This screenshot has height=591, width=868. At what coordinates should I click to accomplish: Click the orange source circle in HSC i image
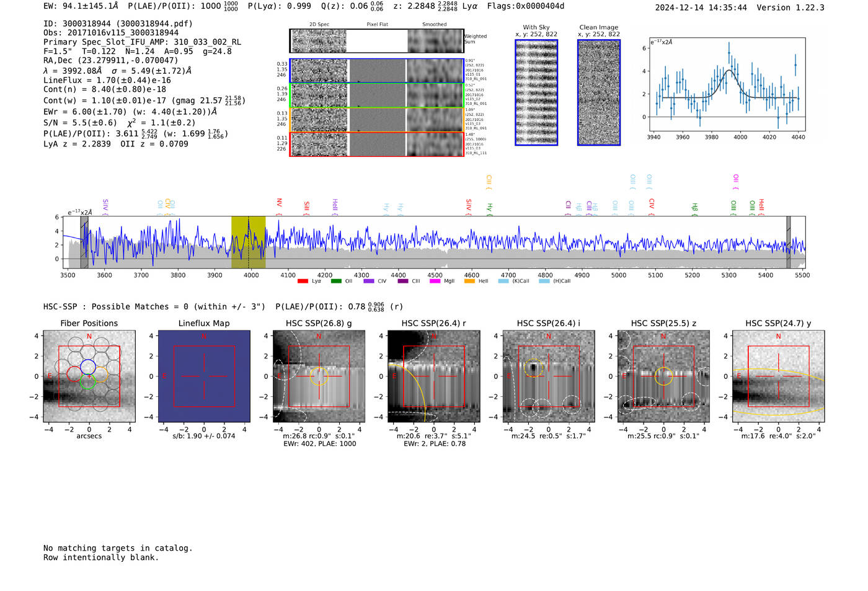click(533, 368)
